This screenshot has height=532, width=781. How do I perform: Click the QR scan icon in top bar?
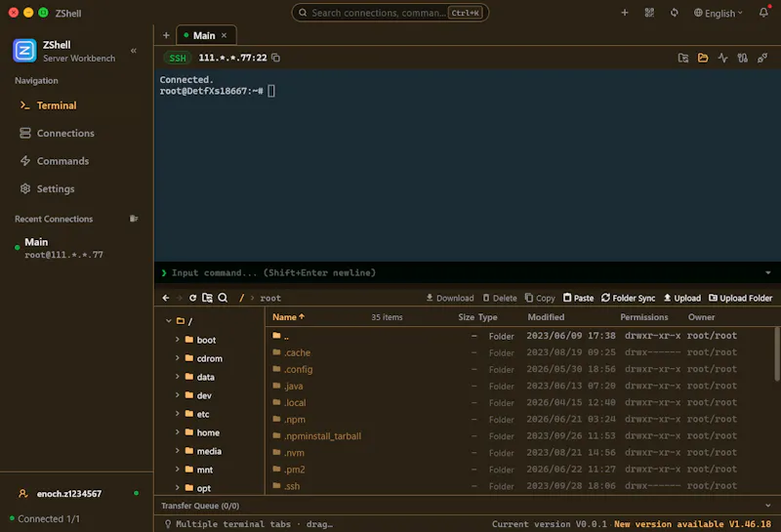[649, 13]
